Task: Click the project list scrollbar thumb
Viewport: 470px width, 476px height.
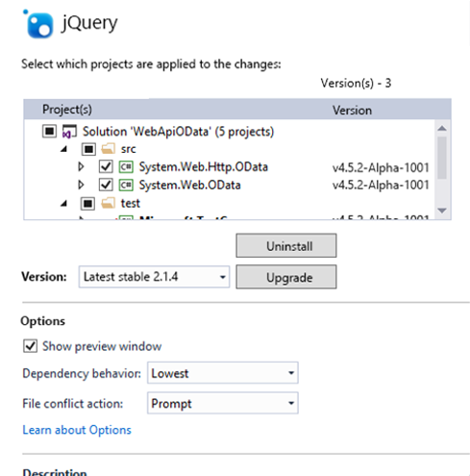Action: click(x=442, y=158)
